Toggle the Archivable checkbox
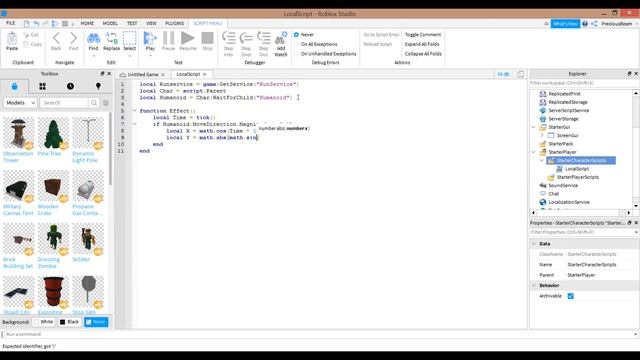Viewport: 640px width, 360px height. (x=571, y=296)
